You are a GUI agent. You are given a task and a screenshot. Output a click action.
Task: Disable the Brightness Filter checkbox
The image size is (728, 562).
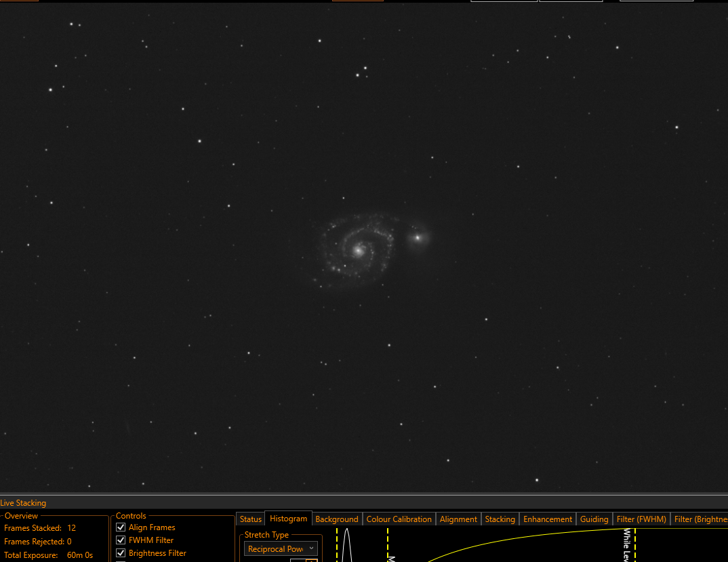[121, 553]
